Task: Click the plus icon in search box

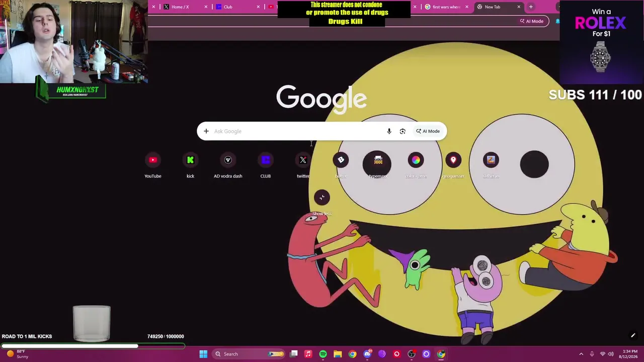Action: [x=206, y=131]
